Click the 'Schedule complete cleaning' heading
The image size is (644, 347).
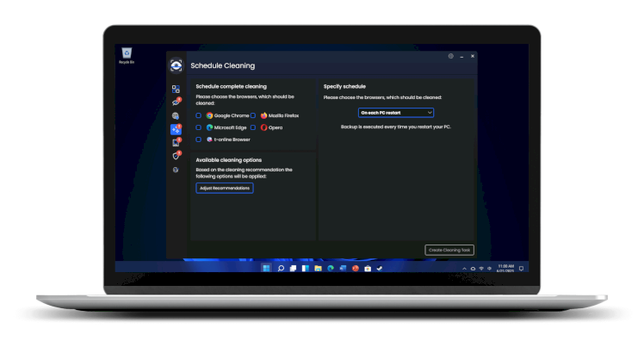click(x=232, y=87)
